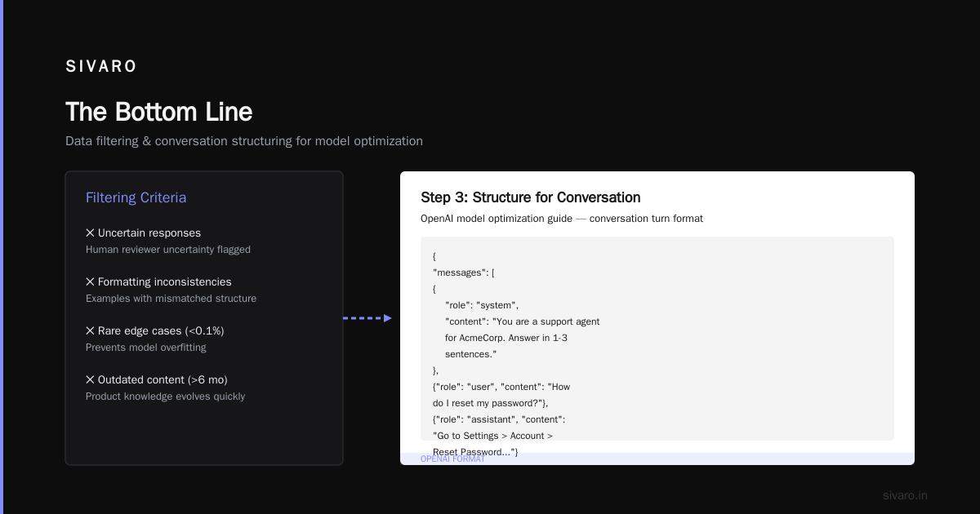Image resolution: width=980 pixels, height=514 pixels.
Task: Click the Product knowledge evolves quickly description
Action: pyautogui.click(x=165, y=397)
